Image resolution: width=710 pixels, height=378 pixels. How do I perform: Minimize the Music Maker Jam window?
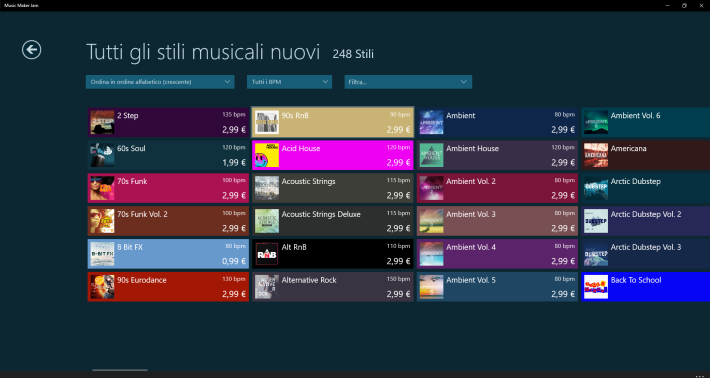(x=667, y=5)
